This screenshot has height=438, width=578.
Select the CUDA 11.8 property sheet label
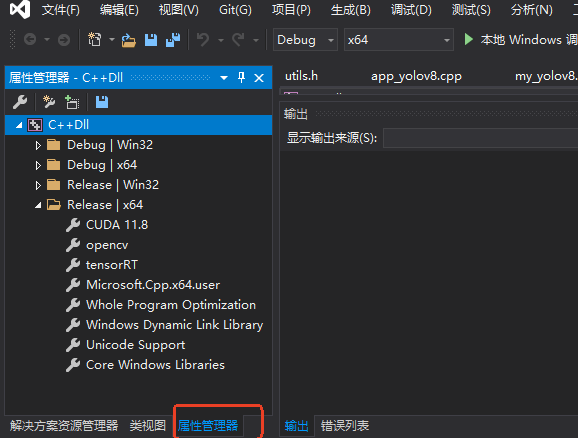117,225
